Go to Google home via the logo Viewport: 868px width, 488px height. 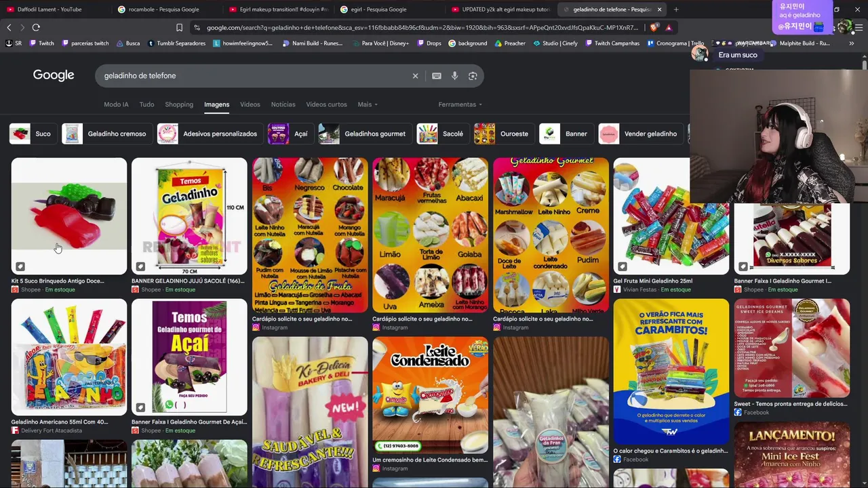[54, 75]
